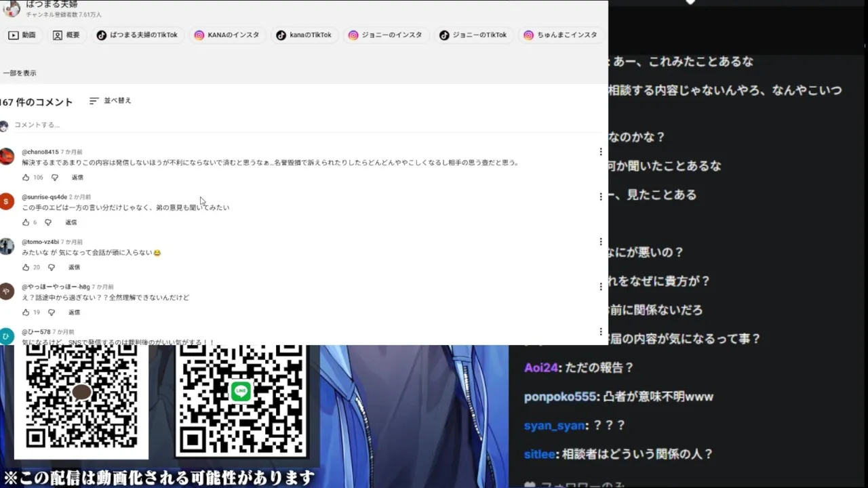Click the @sunrise-qs4de username
Viewport: 868px width, 488px height.
[45, 197]
